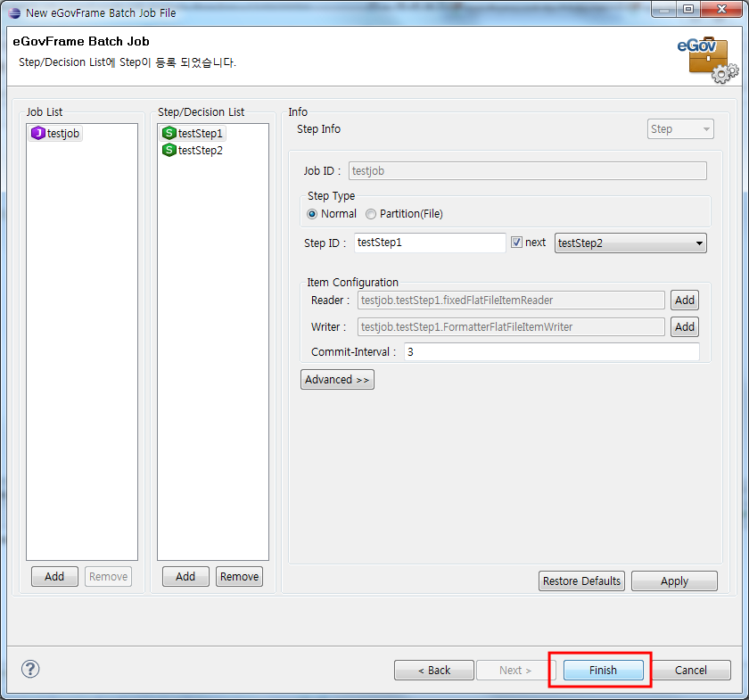
Task: Click the purple J icon of testjob
Action: [x=37, y=133]
